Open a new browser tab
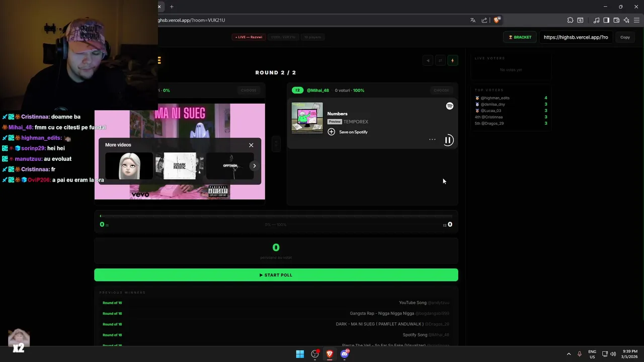The image size is (644, 362). point(172,7)
